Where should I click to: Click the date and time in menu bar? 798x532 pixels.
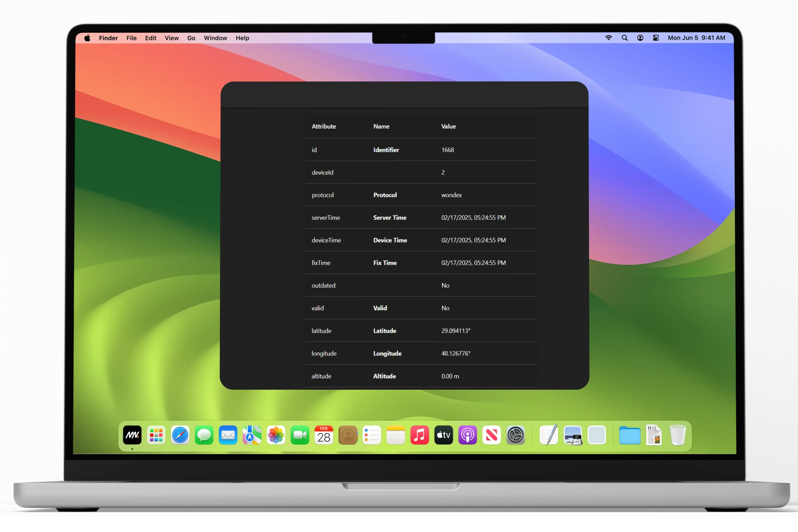[696, 38]
